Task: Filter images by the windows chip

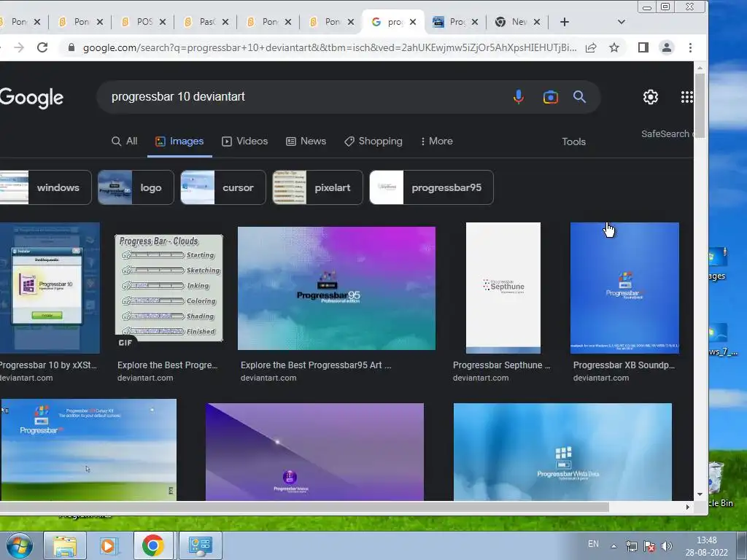Action: click(45, 187)
